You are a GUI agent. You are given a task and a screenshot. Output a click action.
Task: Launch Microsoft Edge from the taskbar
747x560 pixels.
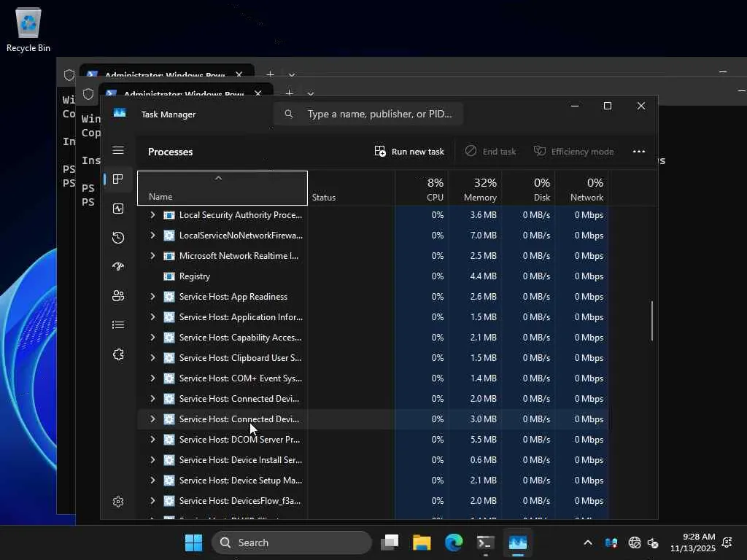[x=454, y=542]
